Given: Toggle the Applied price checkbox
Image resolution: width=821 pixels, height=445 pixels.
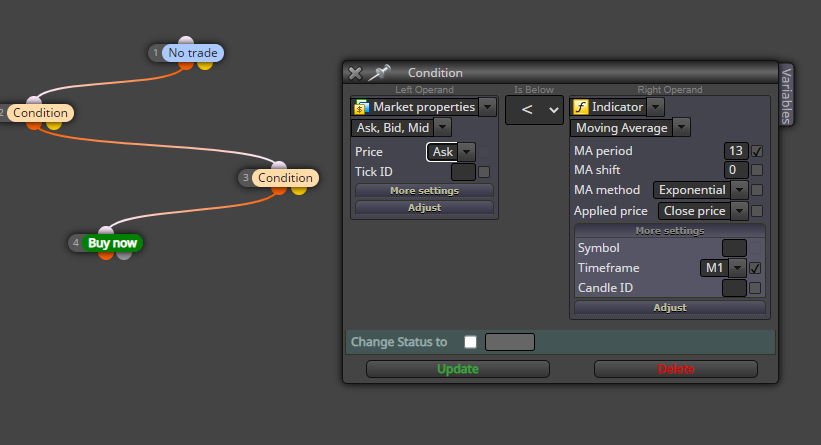Looking at the screenshot, I should [x=757, y=211].
